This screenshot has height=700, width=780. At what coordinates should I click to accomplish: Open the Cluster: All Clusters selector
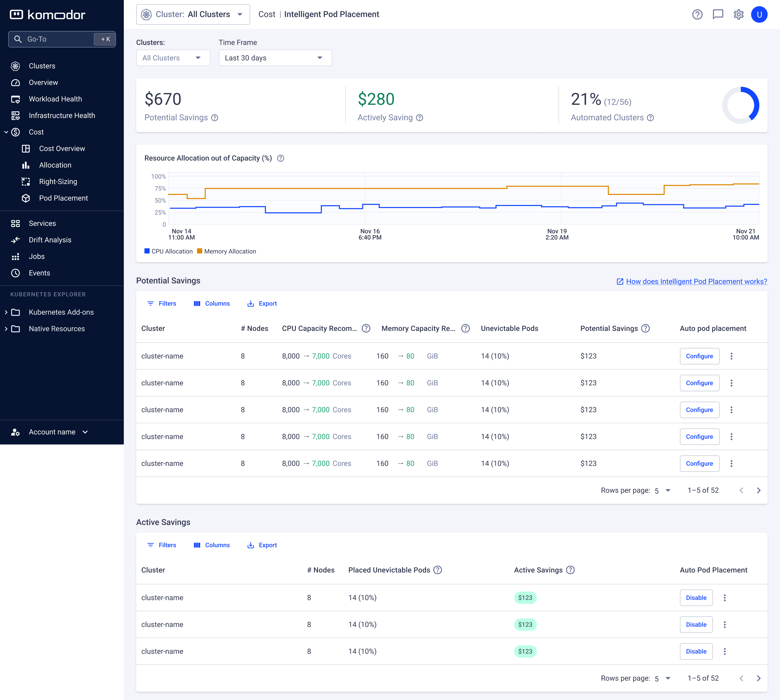[x=193, y=15]
